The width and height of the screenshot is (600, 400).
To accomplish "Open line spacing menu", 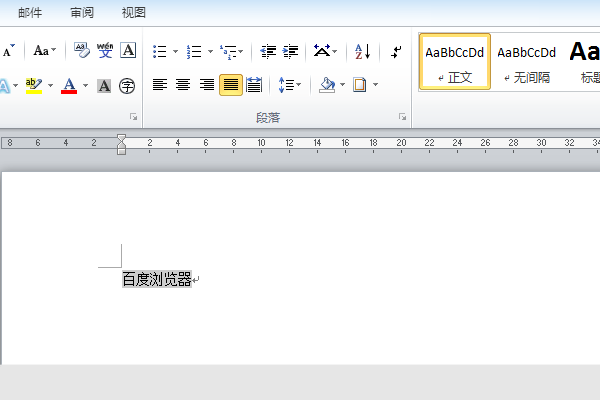I will pos(290,85).
